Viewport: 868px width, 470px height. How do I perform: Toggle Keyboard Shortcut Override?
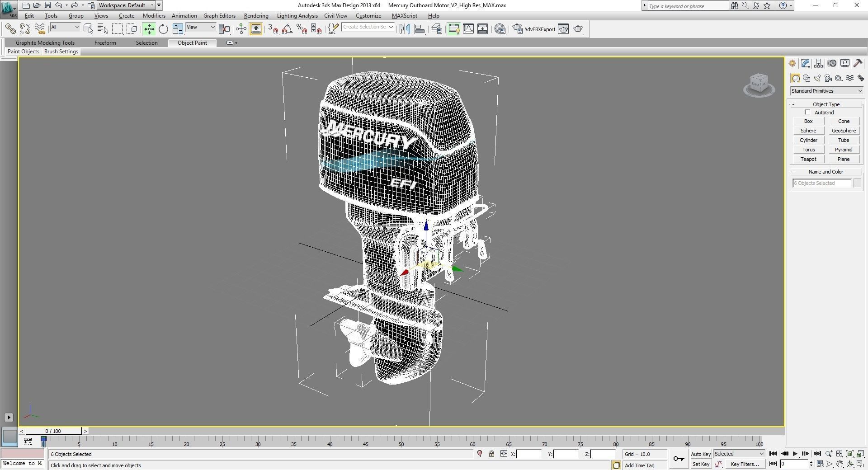(256, 29)
